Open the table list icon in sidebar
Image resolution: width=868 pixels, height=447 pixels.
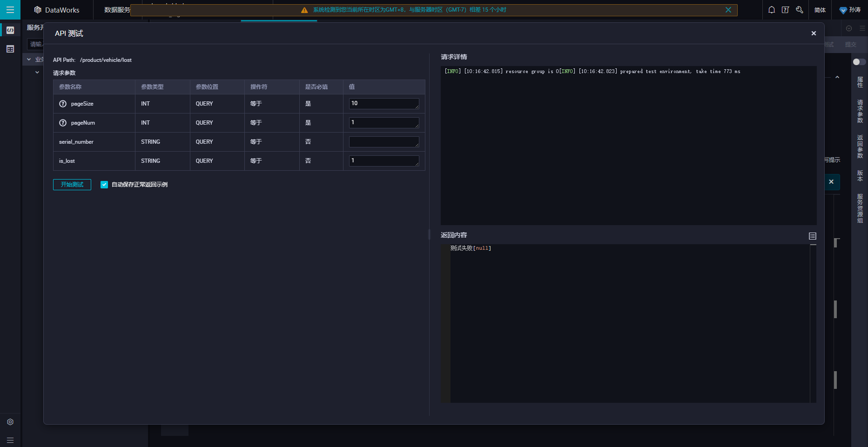pos(10,49)
